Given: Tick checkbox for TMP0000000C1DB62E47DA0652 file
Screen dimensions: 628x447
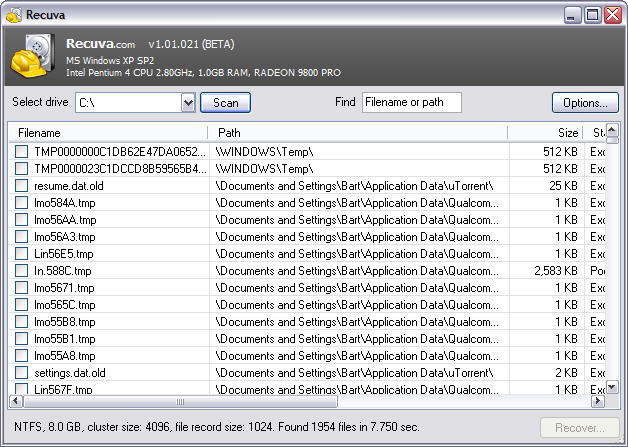Looking at the screenshot, I should [x=22, y=151].
